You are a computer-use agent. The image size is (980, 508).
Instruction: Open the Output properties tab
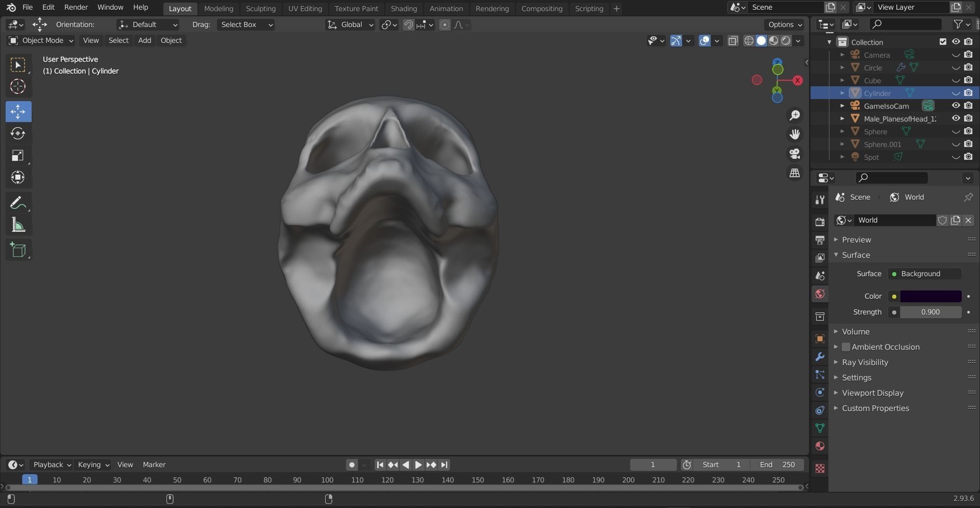(x=820, y=239)
